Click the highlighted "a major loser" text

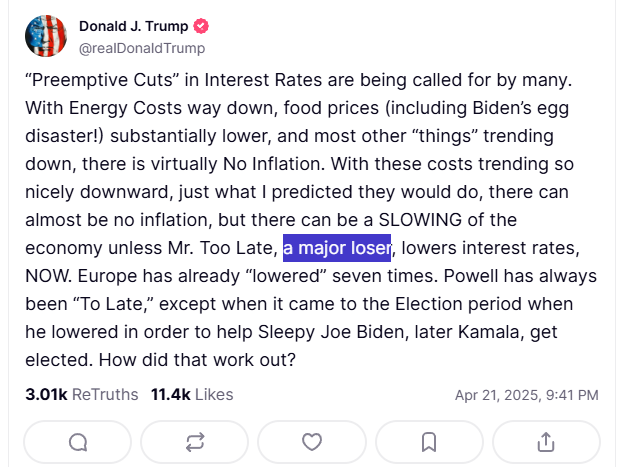pos(337,248)
